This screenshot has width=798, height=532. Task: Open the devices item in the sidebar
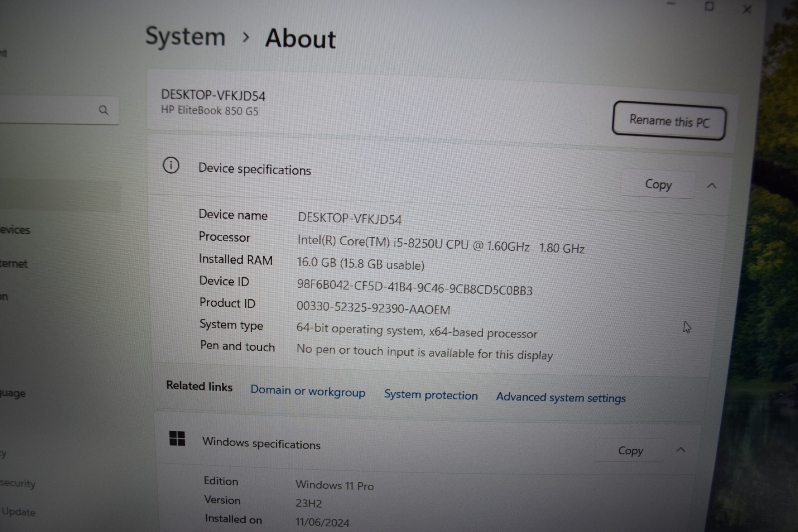15,230
